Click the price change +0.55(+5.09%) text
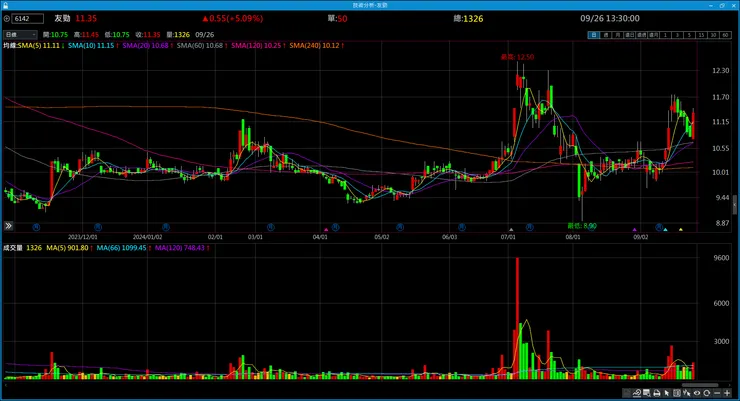The image size is (740, 401). (x=233, y=18)
